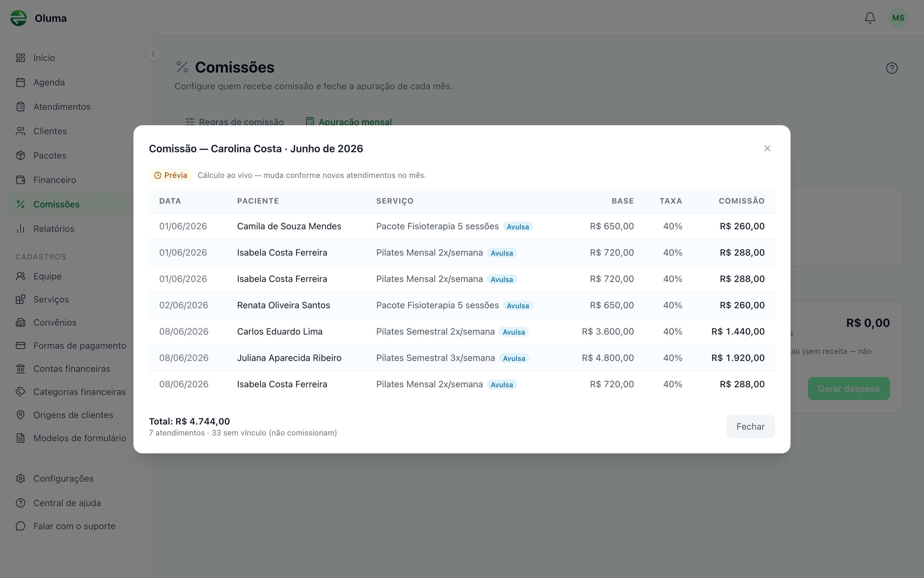Click the Equipe team icon

(21, 276)
